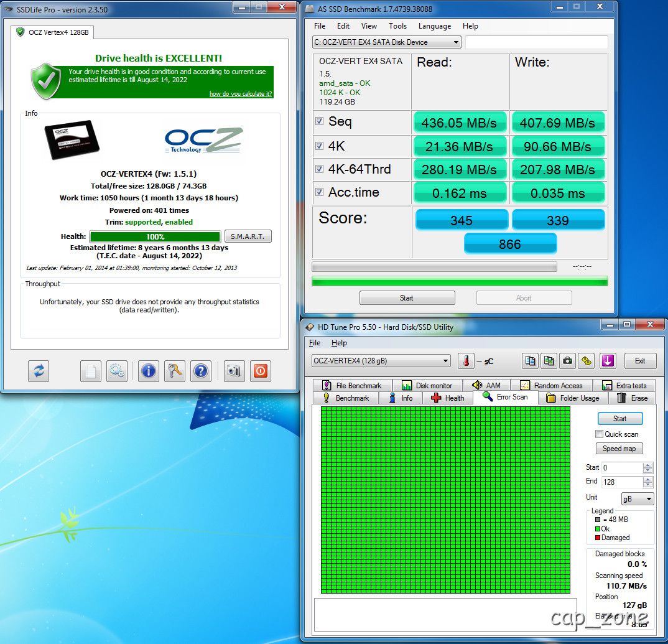Select the OCZ Vertex4 128GB tab in SSDLife
The width and height of the screenshot is (668, 644).
[x=52, y=32]
